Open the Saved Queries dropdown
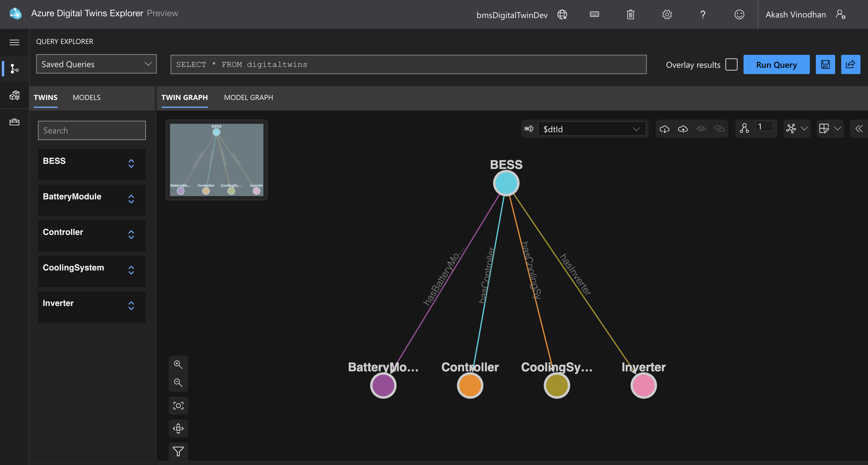Image resolution: width=868 pixels, height=465 pixels. coord(96,64)
